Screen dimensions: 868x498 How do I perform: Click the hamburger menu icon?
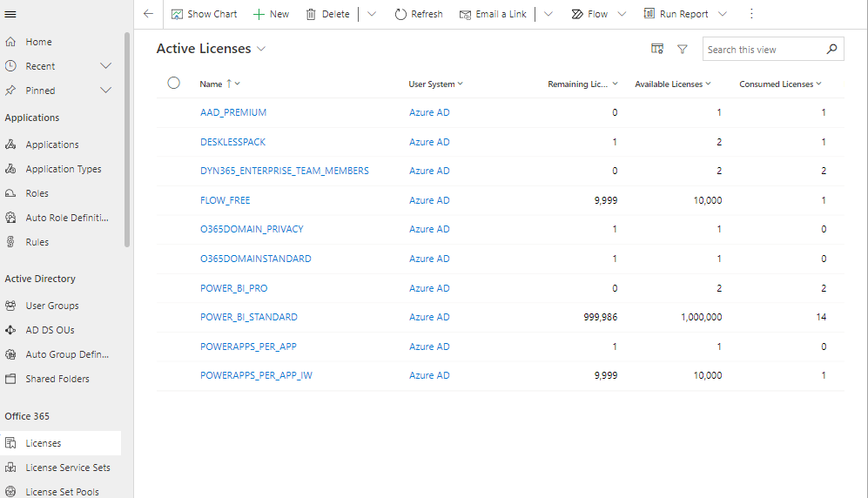click(10, 14)
